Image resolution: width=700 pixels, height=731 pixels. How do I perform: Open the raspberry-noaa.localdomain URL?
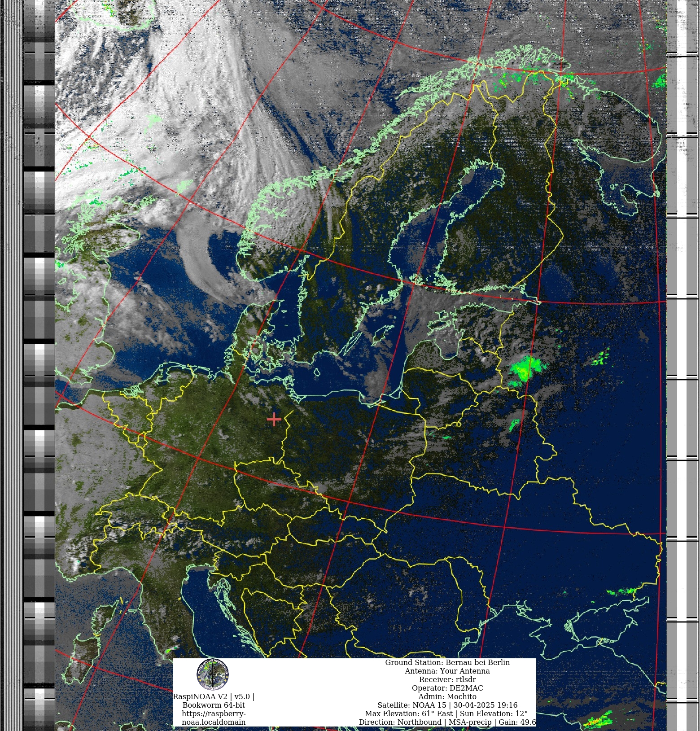coord(214,718)
